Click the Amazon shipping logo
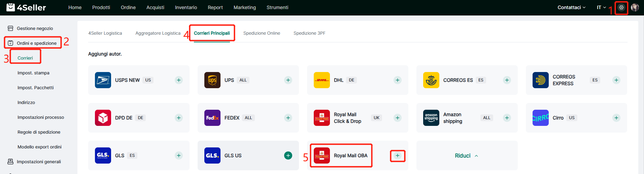The image size is (644, 174). click(431, 118)
